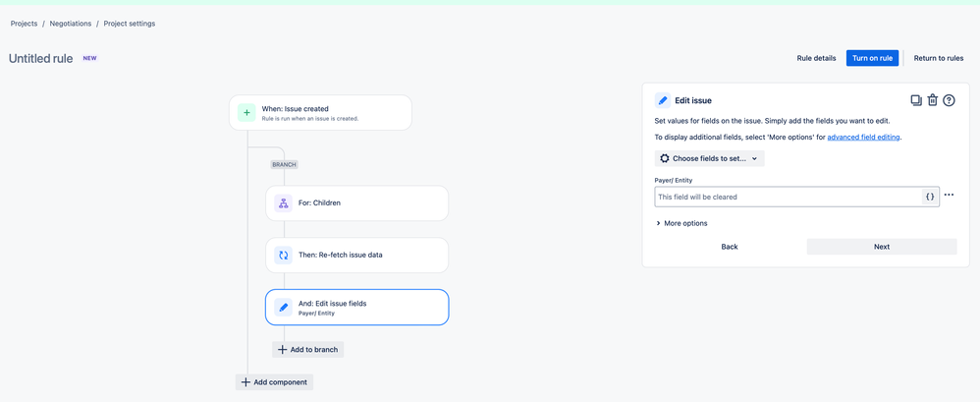The width and height of the screenshot is (980, 402).
Task: Expand More options
Action: (x=681, y=223)
